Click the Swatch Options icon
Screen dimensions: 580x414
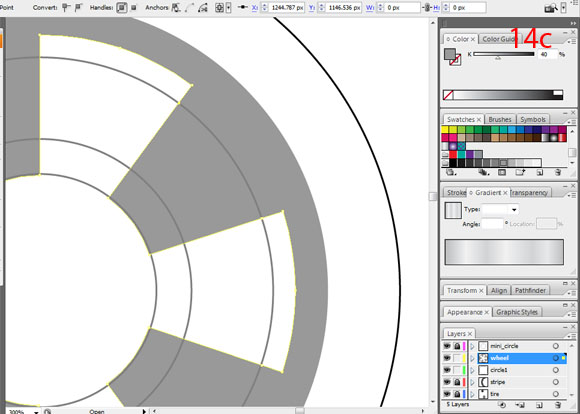click(502, 172)
